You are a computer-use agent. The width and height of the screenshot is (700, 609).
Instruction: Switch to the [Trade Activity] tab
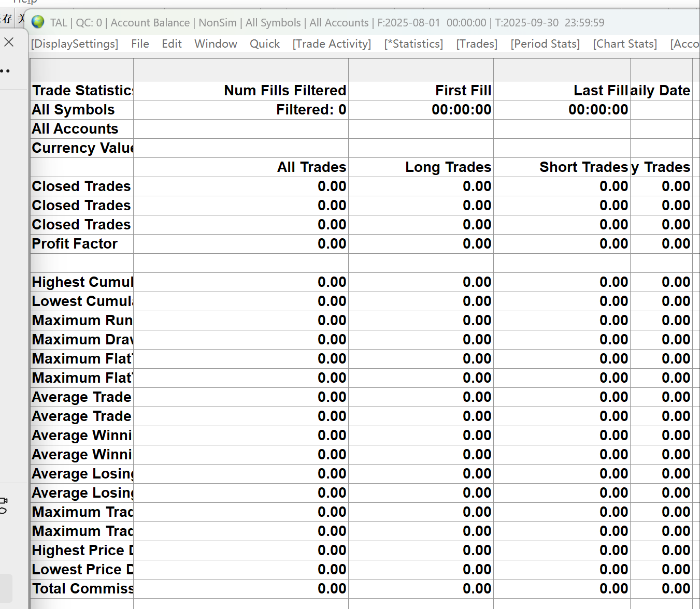[x=332, y=44]
